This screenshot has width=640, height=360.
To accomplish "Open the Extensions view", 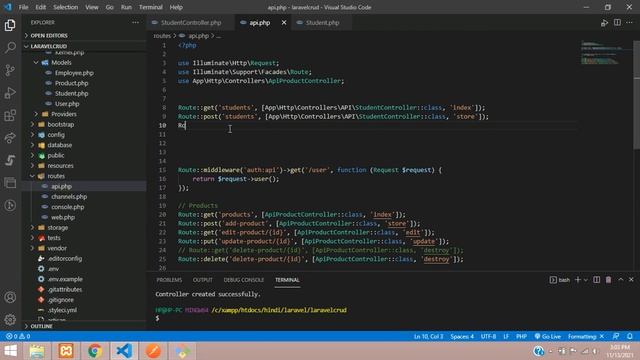I will tap(10, 116).
